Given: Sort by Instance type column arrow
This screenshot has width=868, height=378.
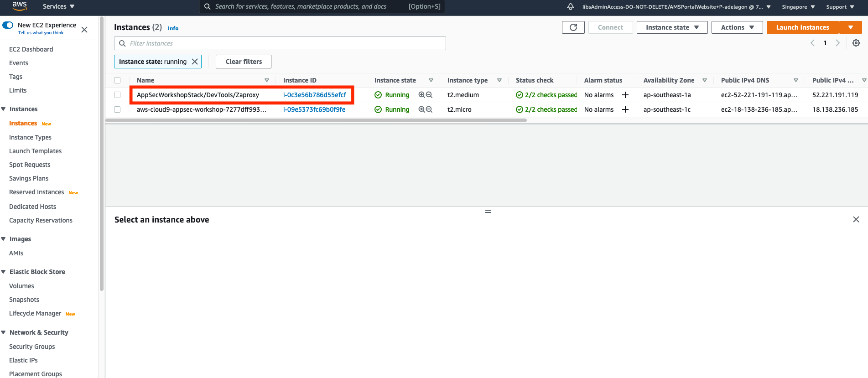Looking at the screenshot, I should pos(499,80).
